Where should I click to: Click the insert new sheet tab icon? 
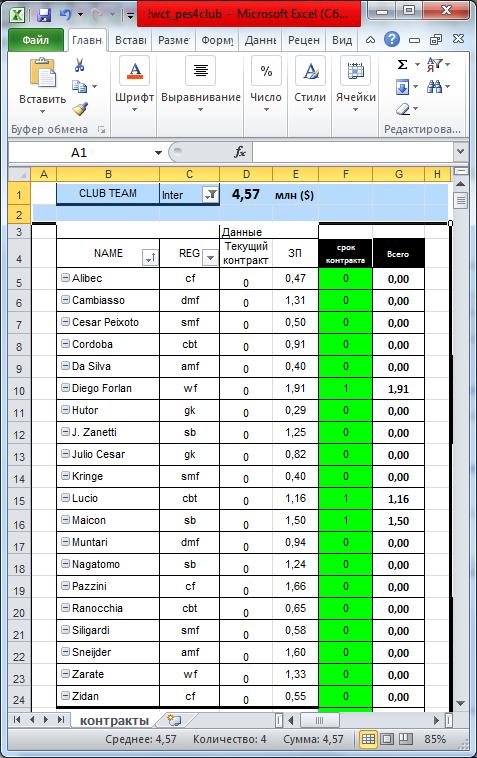tap(173, 720)
